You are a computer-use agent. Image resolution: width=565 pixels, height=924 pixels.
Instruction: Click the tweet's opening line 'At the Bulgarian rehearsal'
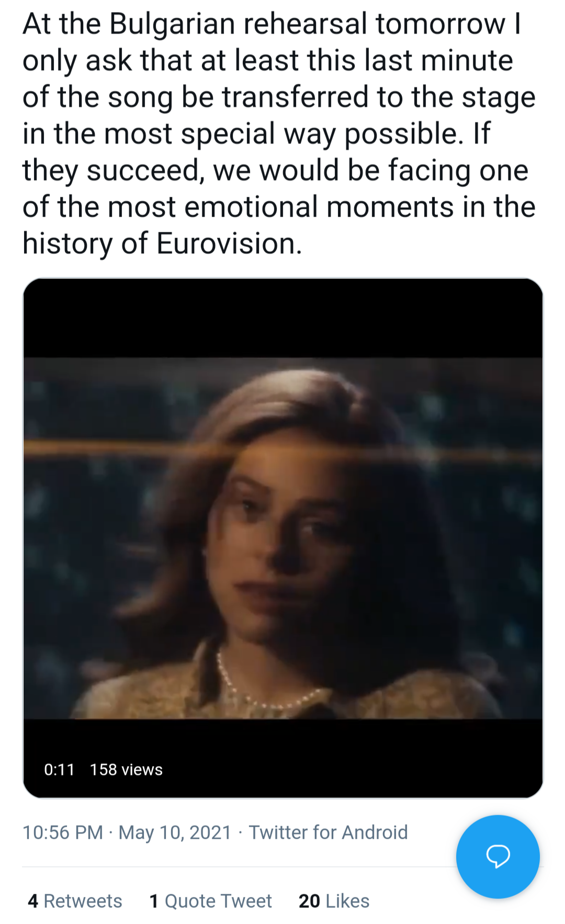[x=272, y=25]
